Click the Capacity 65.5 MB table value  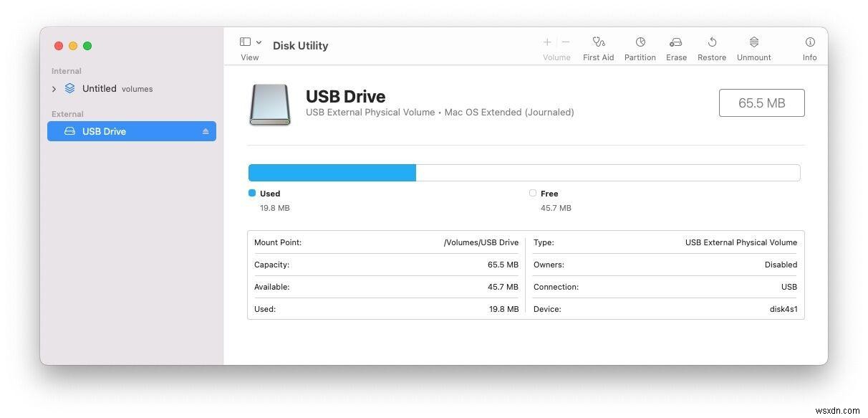tap(503, 265)
